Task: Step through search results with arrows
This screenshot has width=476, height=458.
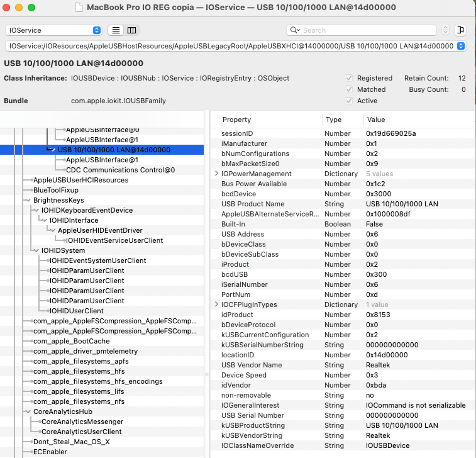Action: click(x=445, y=30)
